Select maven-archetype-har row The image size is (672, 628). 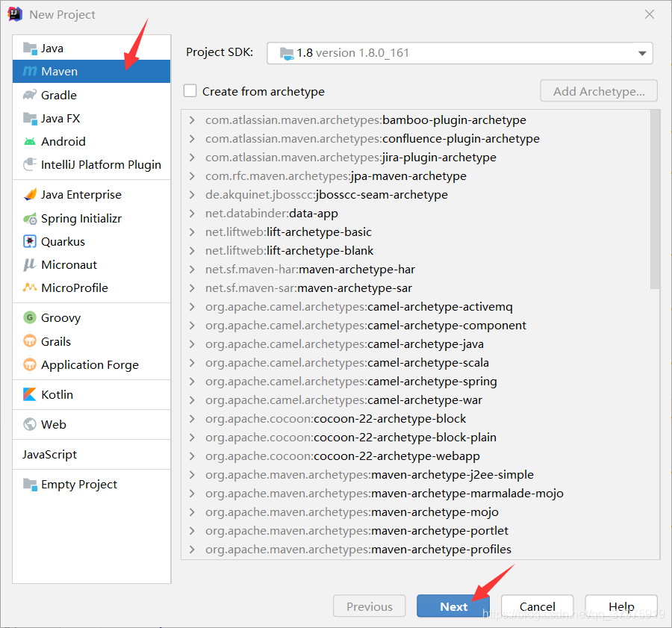(416, 270)
